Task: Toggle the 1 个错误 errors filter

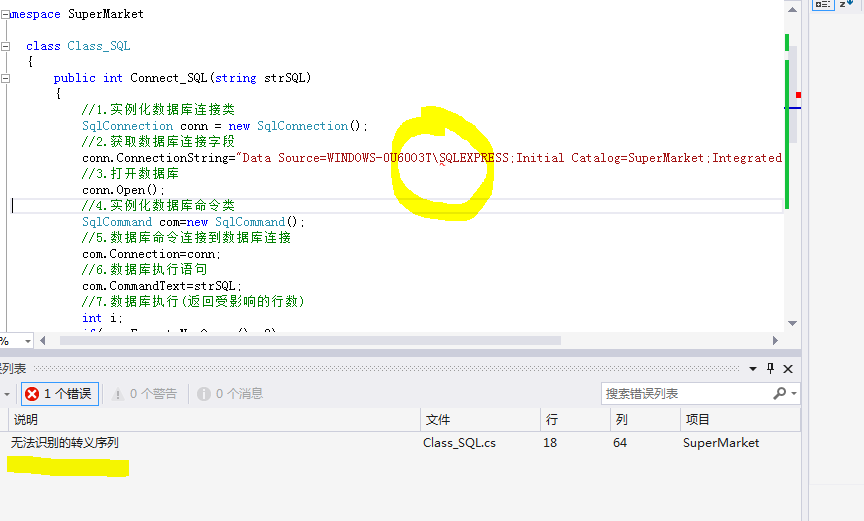Action: click(60, 394)
